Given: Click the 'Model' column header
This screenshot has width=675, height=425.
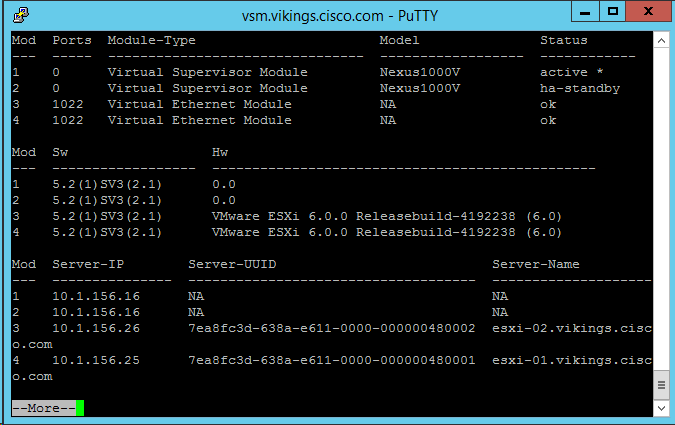Looking at the screenshot, I should (399, 40).
